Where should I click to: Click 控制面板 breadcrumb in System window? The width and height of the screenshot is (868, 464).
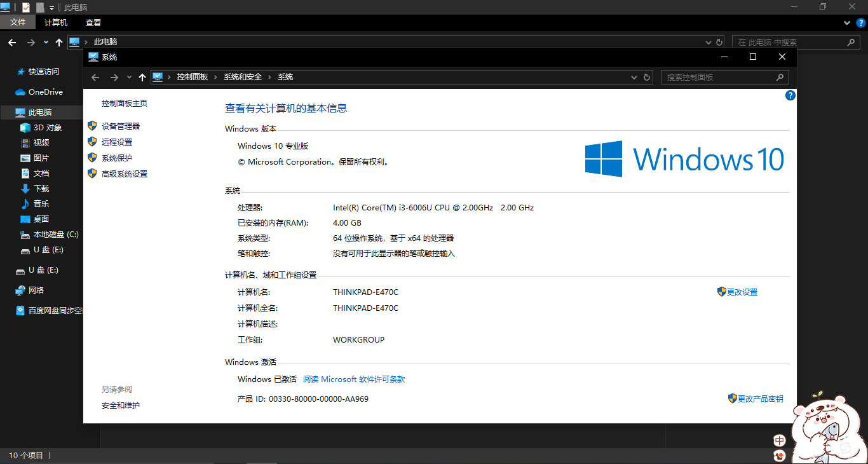pyautogui.click(x=193, y=77)
